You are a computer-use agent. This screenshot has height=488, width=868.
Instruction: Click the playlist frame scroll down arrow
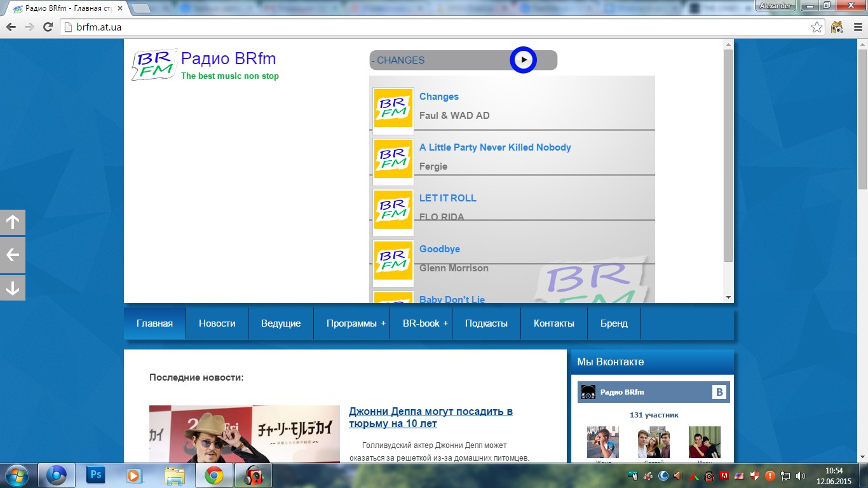click(728, 297)
